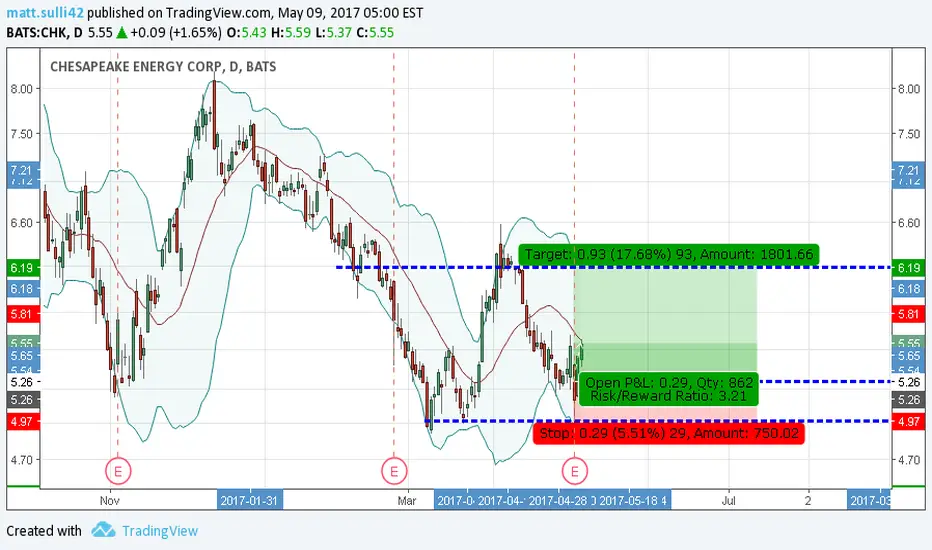
Task: Click the 7.50 tick on the right axis
Action: coord(909,134)
